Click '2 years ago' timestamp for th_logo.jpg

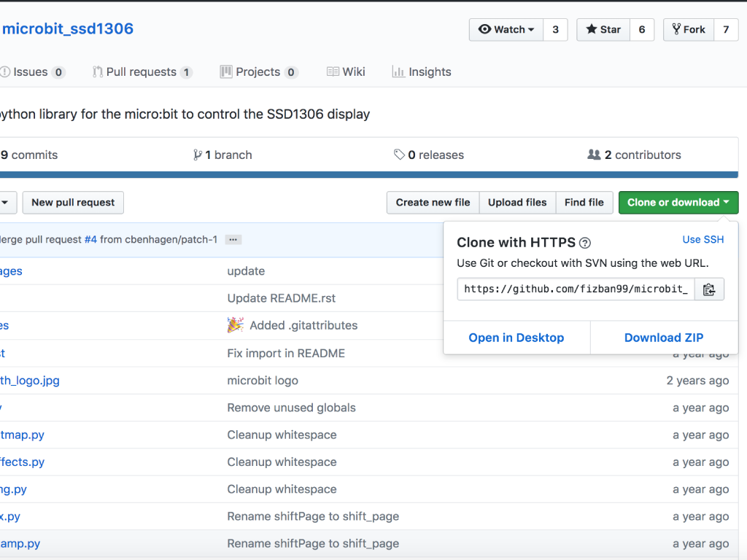click(x=697, y=381)
